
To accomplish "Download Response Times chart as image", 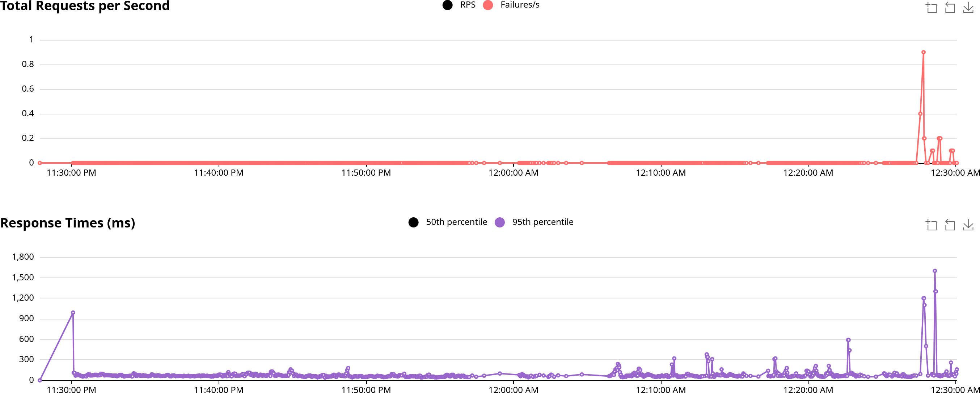I will click(x=968, y=225).
